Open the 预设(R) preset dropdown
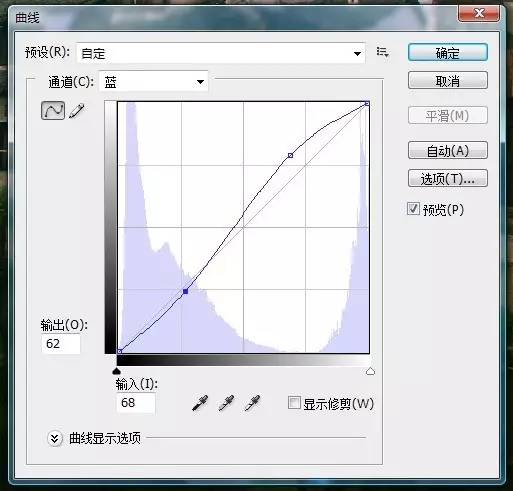This screenshot has width=513, height=491. tap(221, 53)
